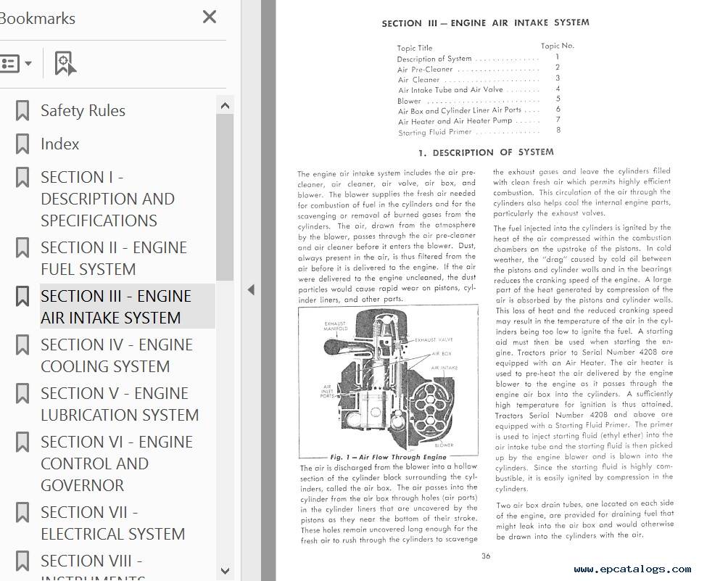
Task: Click the bookmarks scroll up arrow
Action: pyautogui.click(x=226, y=106)
